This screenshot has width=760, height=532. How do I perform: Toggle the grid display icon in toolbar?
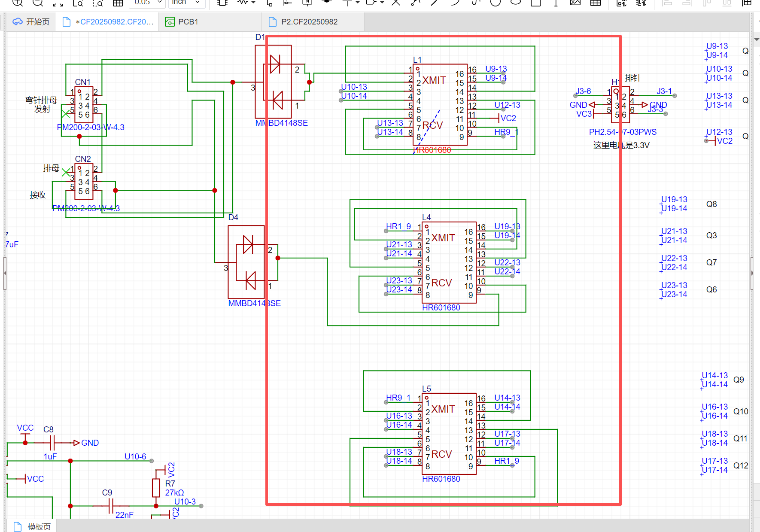(118, 3)
